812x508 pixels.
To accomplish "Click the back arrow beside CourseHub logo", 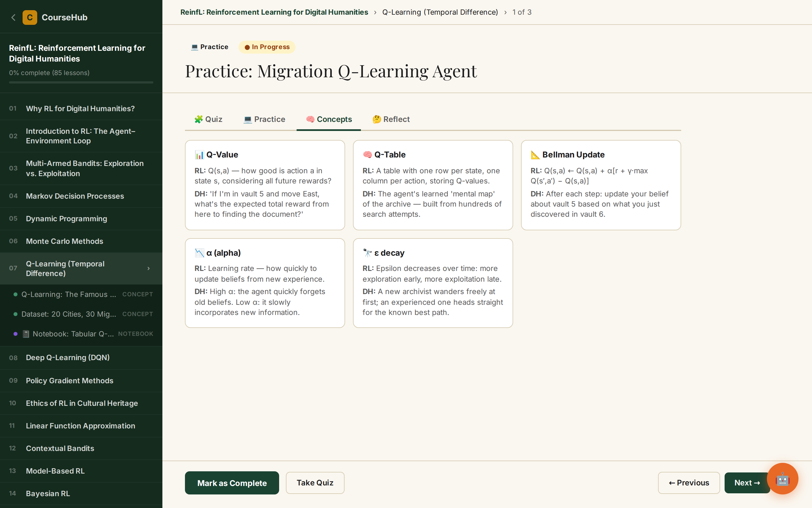I will pos(14,17).
